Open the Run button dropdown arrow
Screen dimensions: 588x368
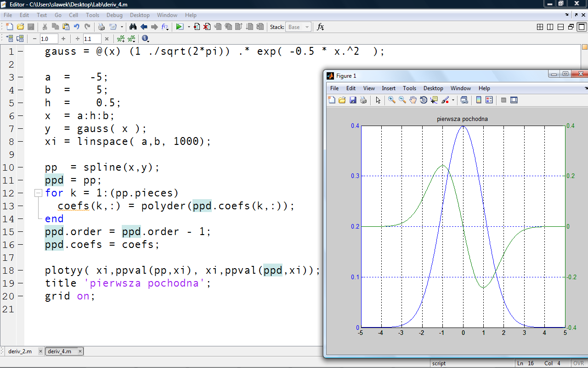(188, 27)
